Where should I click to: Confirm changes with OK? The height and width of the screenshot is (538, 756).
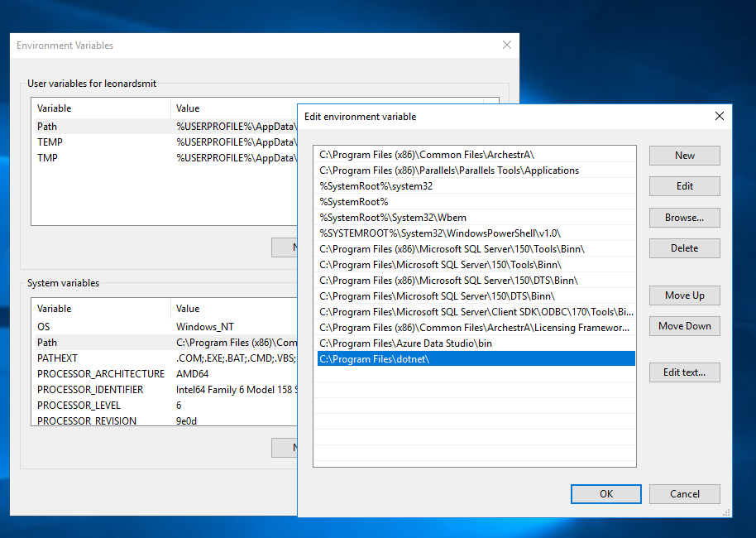click(x=606, y=494)
